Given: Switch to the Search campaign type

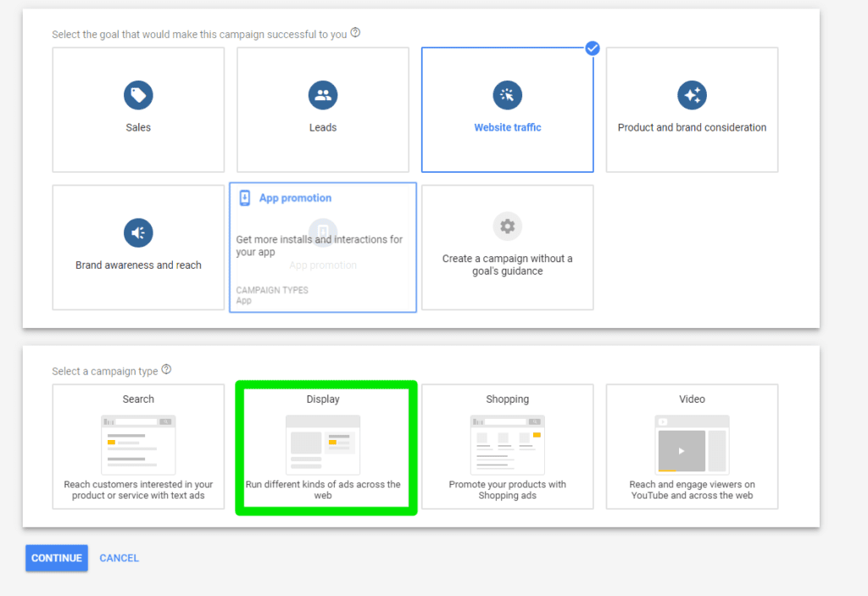Looking at the screenshot, I should (137, 447).
